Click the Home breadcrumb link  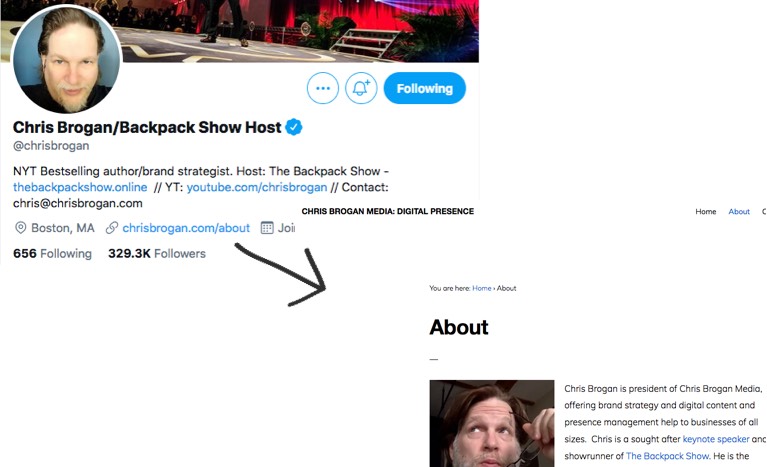pos(481,288)
